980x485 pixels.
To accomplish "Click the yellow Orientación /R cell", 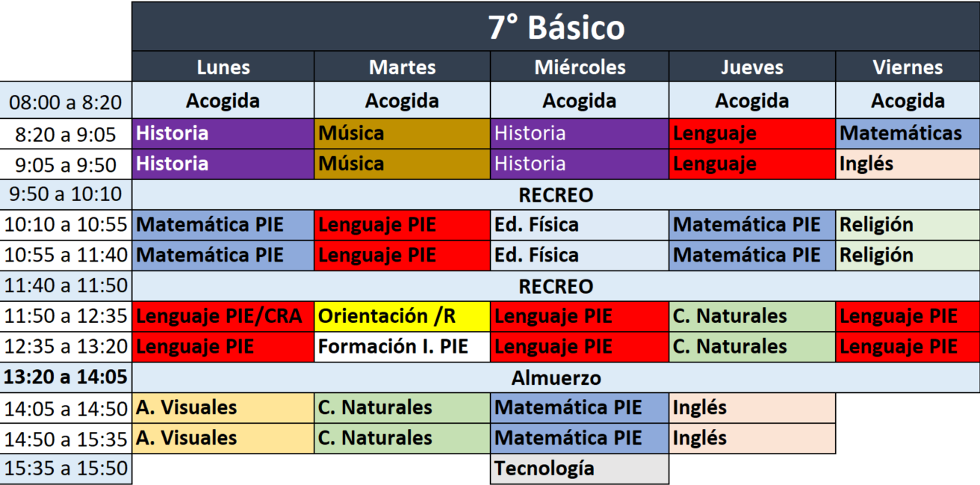I will coord(402,316).
